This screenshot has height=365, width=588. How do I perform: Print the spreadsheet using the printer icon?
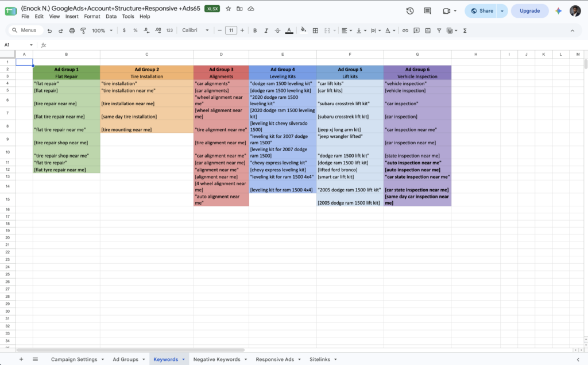[x=72, y=31]
